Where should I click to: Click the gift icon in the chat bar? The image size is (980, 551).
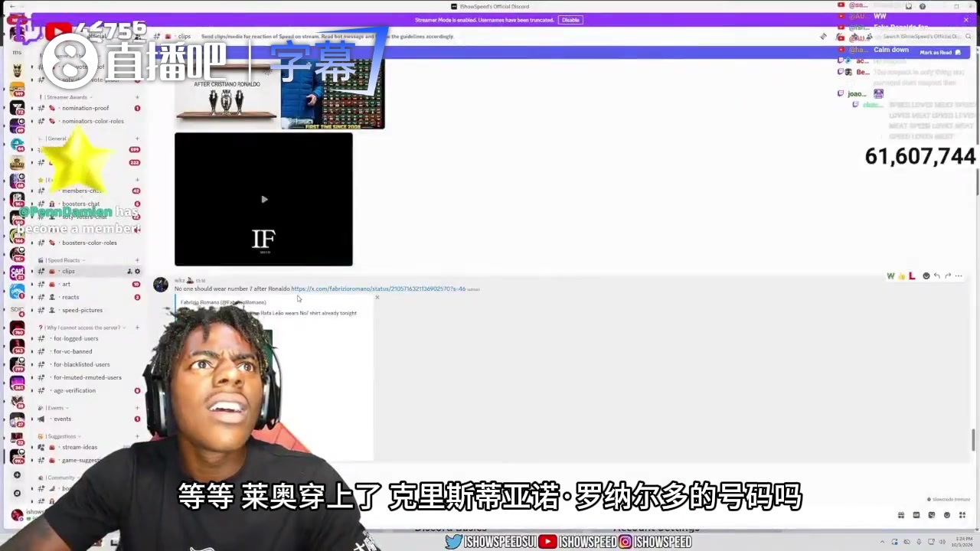[901, 515]
